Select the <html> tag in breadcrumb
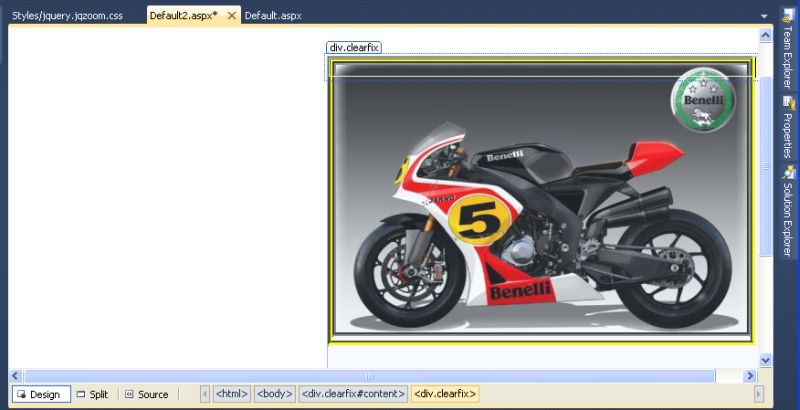This screenshot has width=800, height=410. coord(232,394)
